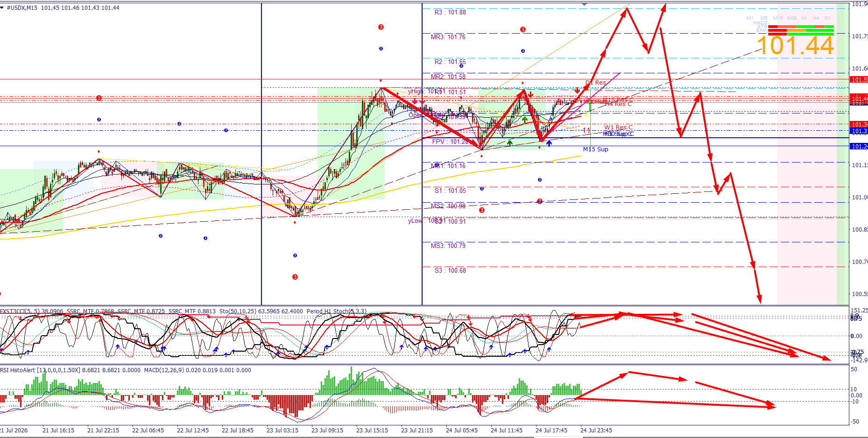Screen dimensions: 868x438
Task: Click the 24 Jul 11:45 time axis label
Action: tap(507, 431)
